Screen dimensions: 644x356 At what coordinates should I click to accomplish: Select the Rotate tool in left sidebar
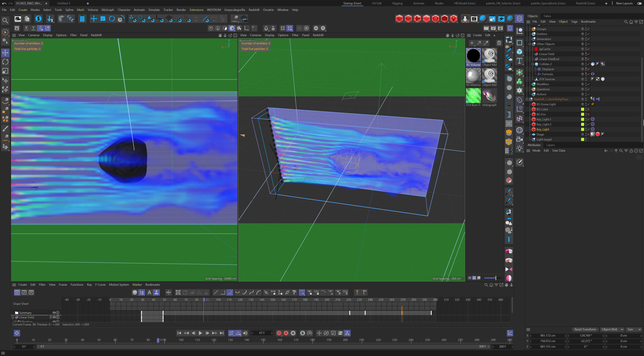point(5,62)
